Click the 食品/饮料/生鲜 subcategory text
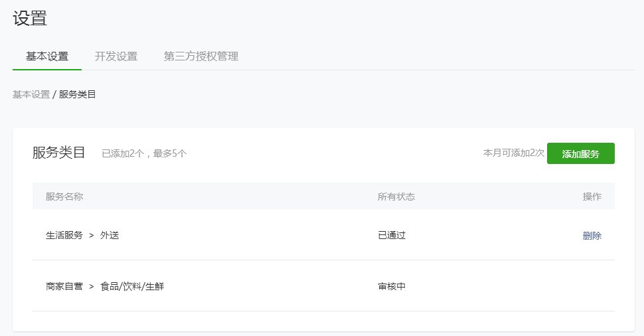The height and width of the screenshot is (336, 644). pyautogui.click(x=132, y=286)
